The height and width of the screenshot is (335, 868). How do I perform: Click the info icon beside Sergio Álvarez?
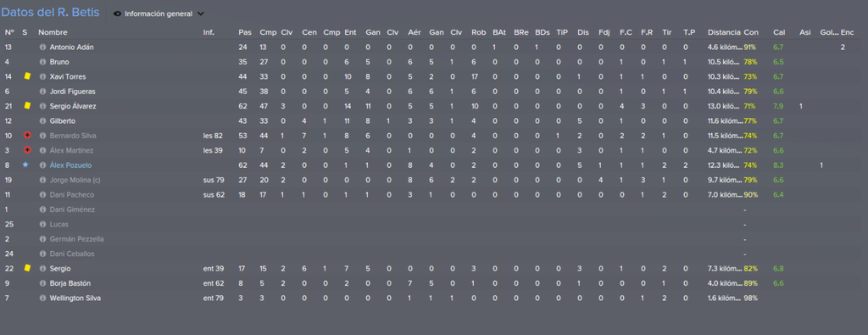pyautogui.click(x=42, y=106)
